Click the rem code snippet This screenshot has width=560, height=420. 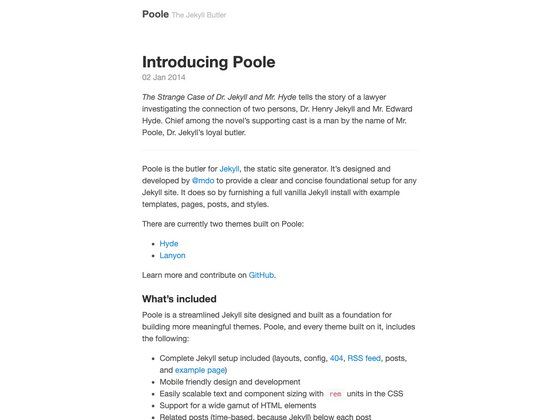point(335,394)
